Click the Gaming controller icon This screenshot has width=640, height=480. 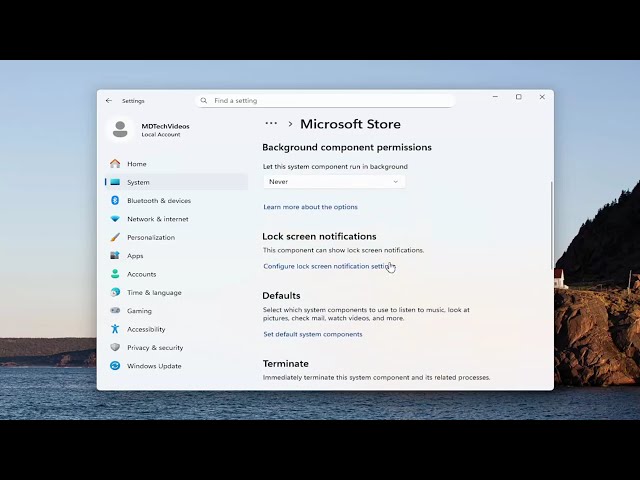click(x=115, y=311)
